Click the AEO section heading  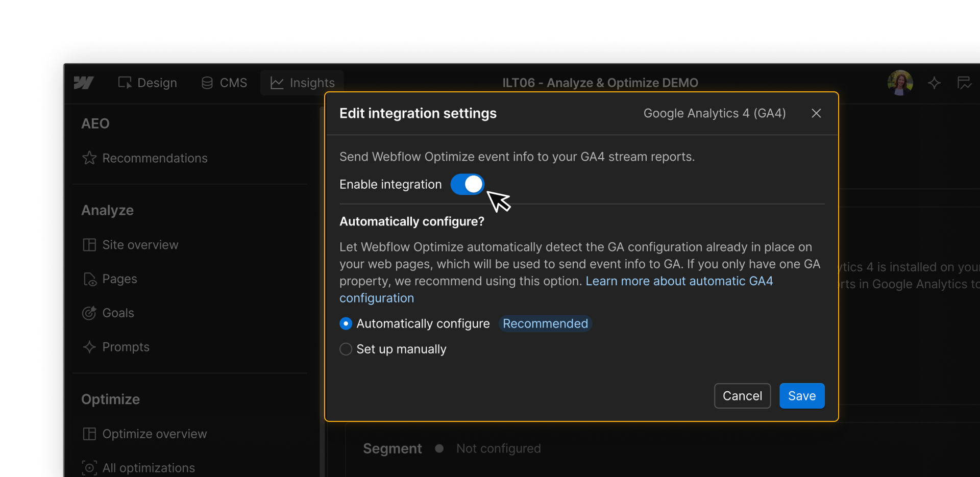click(95, 123)
